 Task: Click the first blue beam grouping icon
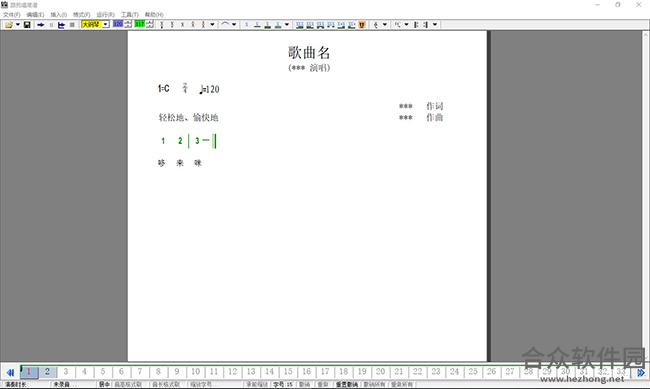[x=300, y=25]
